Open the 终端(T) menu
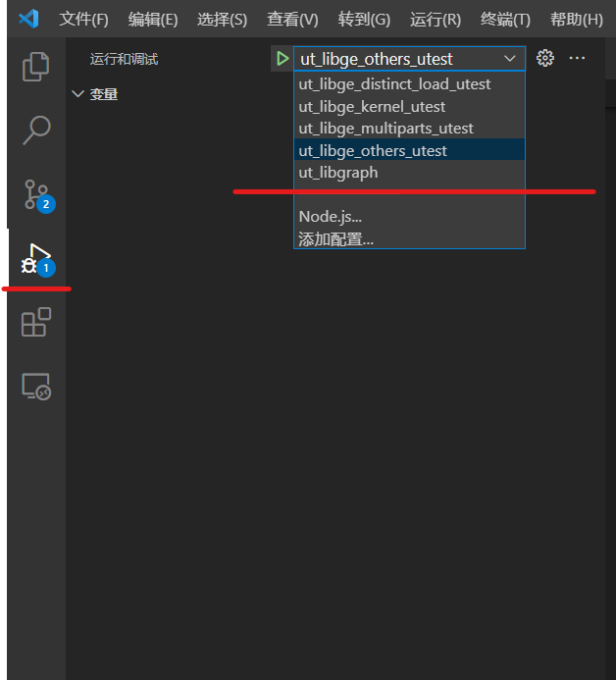 pyautogui.click(x=505, y=20)
